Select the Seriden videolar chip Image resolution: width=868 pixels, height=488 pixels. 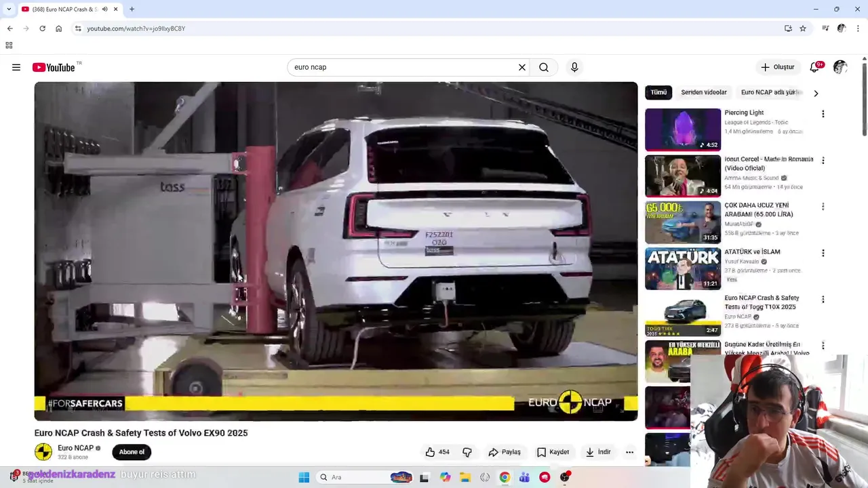(x=704, y=92)
